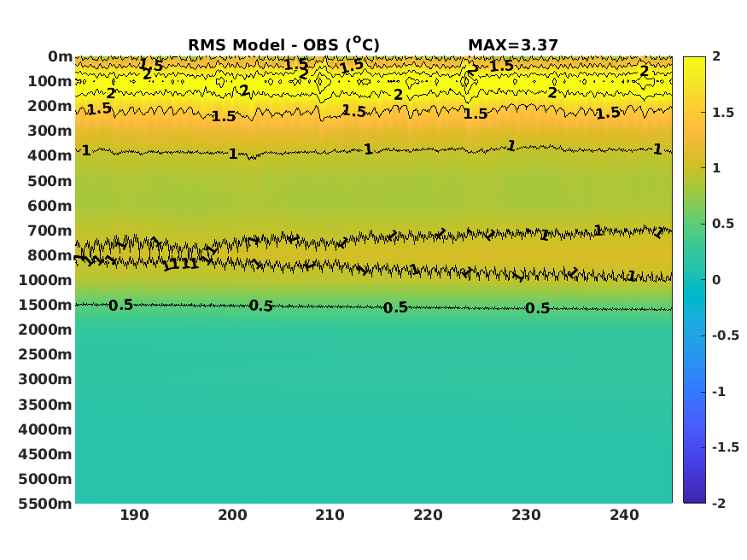Image resolution: width=747 pixels, height=560 pixels.
Task: Click the '3000m' depth axis label
Action: pyautogui.click(x=45, y=380)
